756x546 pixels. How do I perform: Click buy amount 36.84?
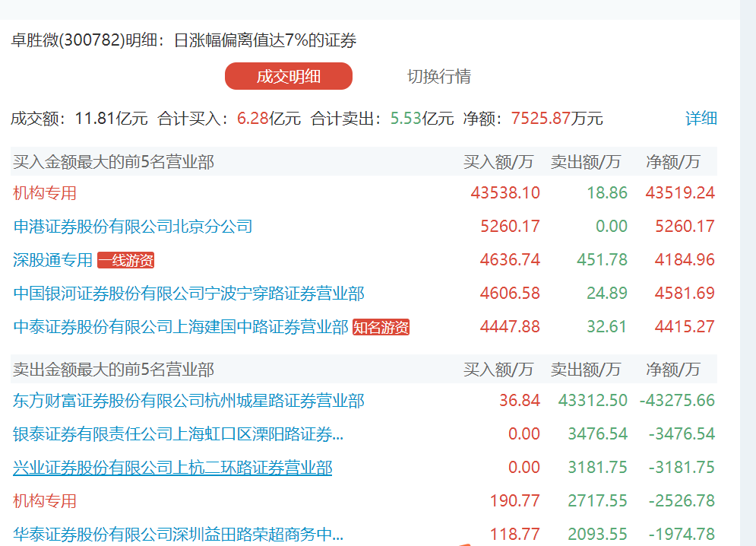(520, 400)
